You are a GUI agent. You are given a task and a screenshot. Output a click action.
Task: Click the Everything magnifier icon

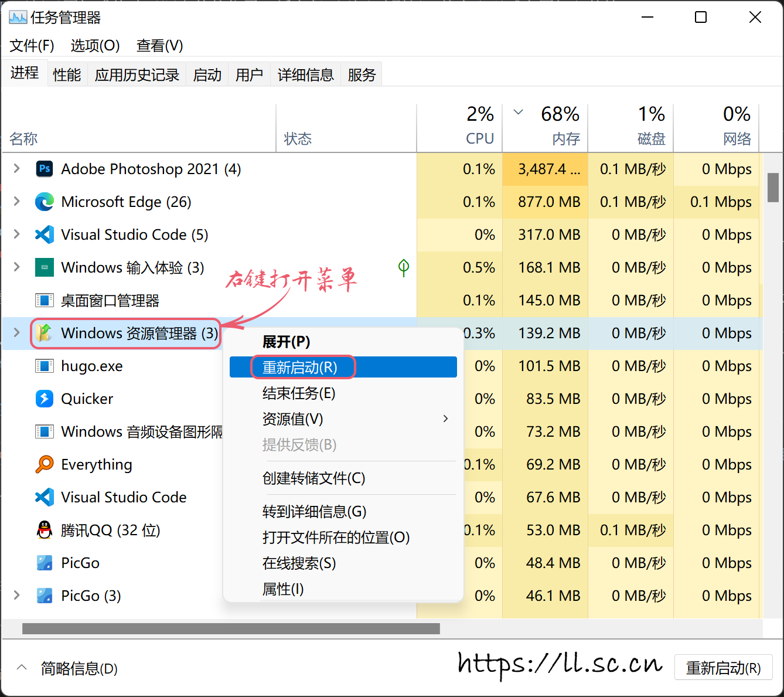click(45, 464)
